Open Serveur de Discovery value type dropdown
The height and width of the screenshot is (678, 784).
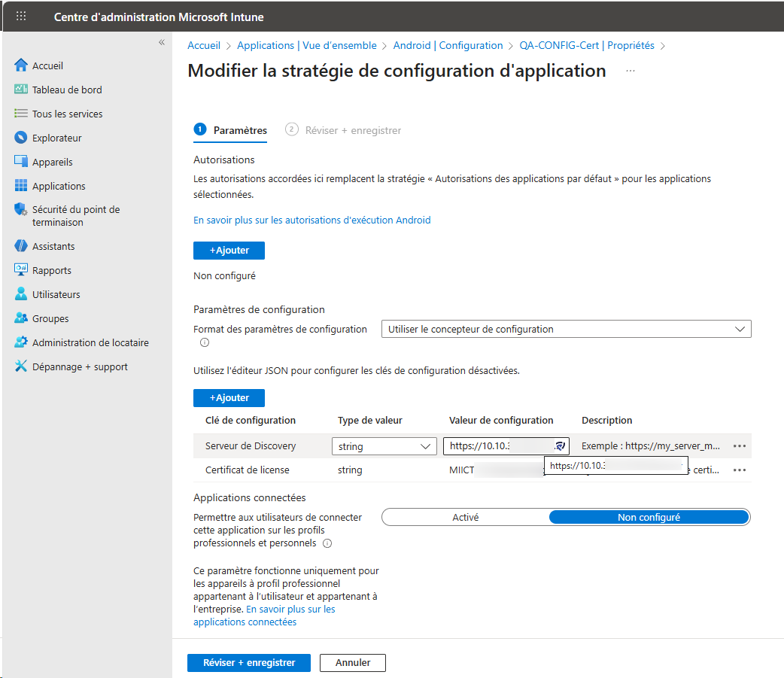point(384,446)
